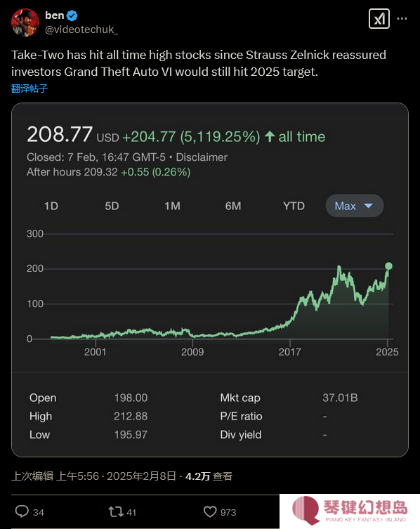The image size is (420, 529).
Task: Click the Grok xI icon
Action: [x=379, y=18]
